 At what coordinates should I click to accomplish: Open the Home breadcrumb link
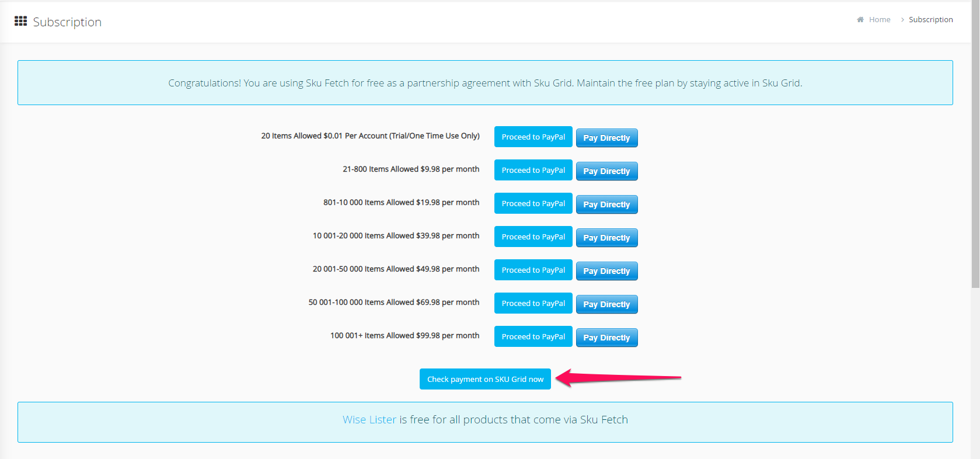point(880,20)
